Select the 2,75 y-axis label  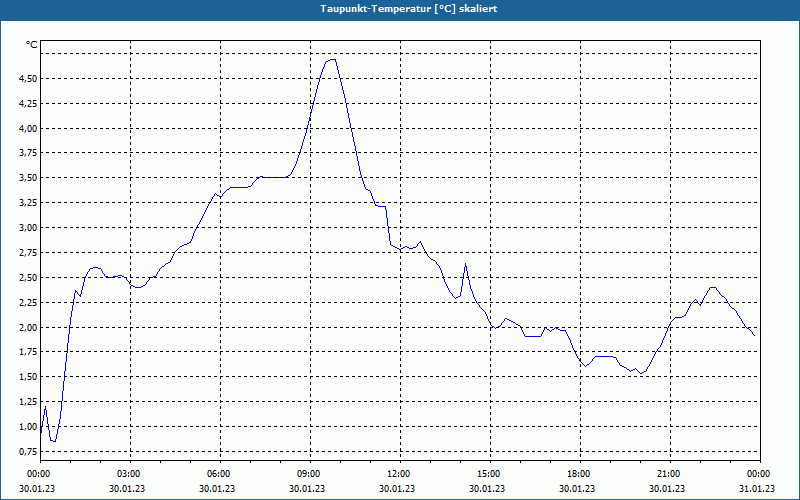pyautogui.click(x=29, y=253)
